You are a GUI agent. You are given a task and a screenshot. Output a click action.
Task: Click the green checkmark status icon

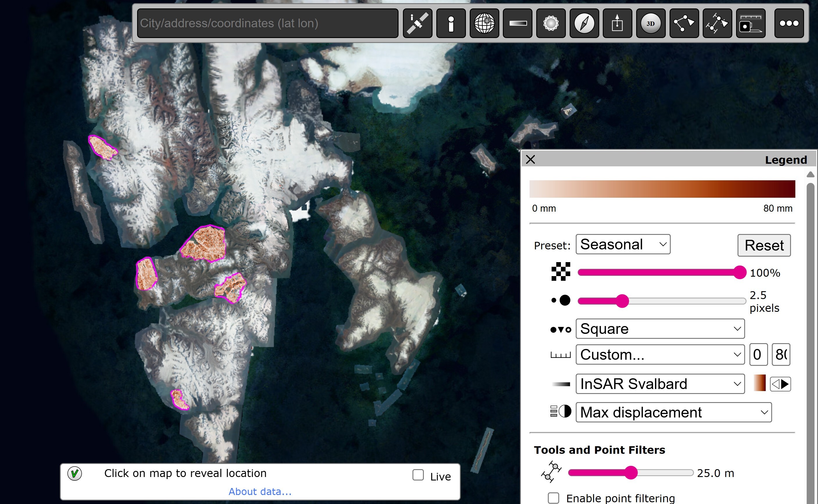75,474
